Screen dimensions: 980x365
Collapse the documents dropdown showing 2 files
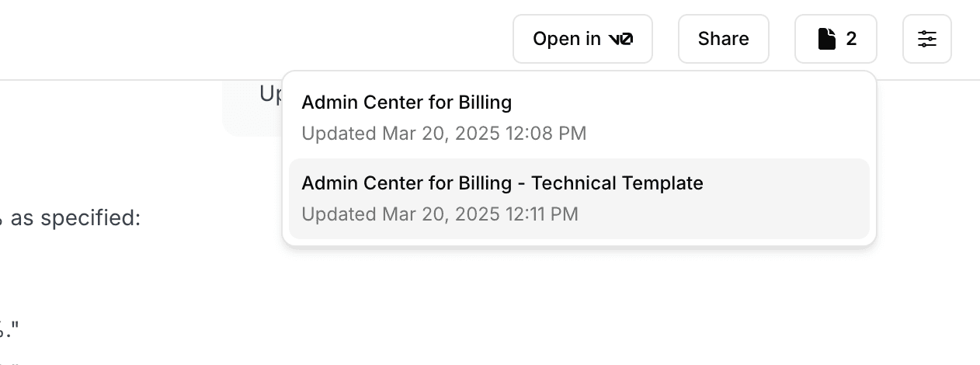(x=836, y=39)
